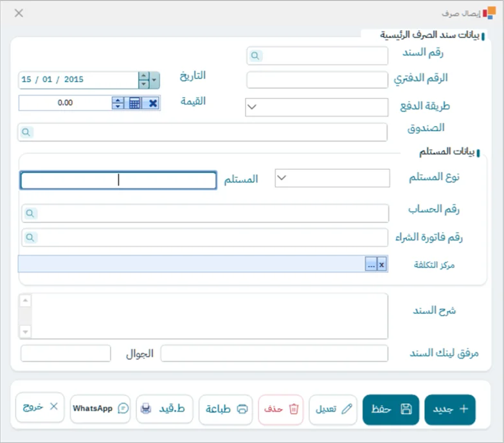Screen dimensions: 504x443
Task: Click the app logo icon beside إيصال صرف
Action: [x=490, y=13]
